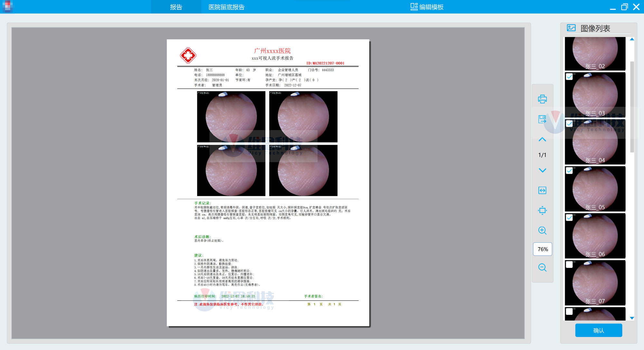Screen dimensions: 644x350
Task: Click the zoom out magnifier icon
Action: tap(542, 267)
